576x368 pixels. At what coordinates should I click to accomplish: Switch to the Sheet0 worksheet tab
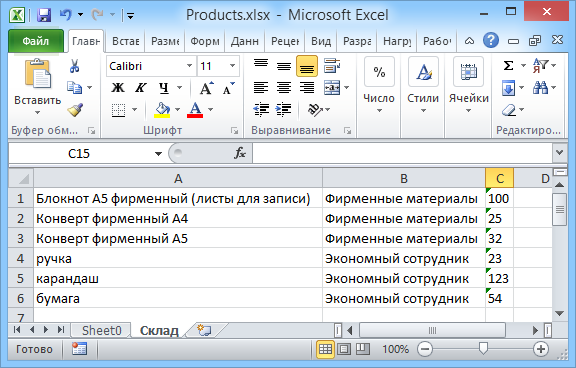[x=101, y=331]
